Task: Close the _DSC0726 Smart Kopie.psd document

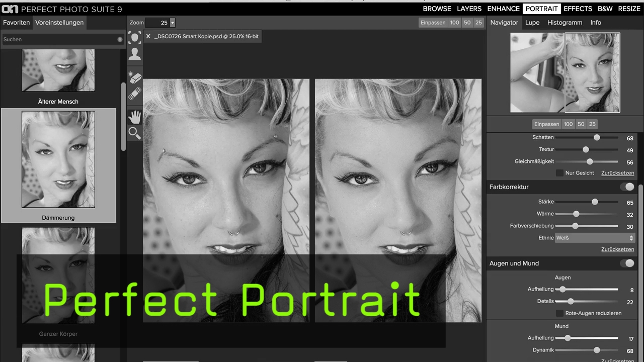Action: [x=148, y=36]
